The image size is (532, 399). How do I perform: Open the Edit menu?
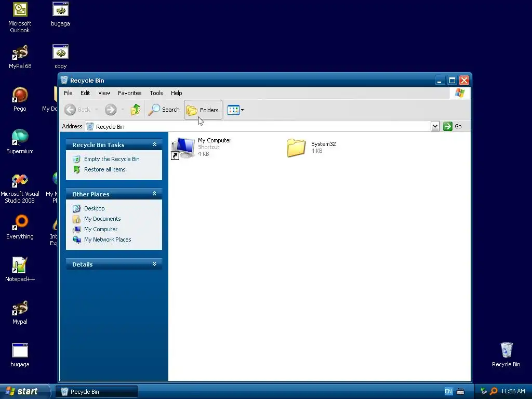pos(85,93)
